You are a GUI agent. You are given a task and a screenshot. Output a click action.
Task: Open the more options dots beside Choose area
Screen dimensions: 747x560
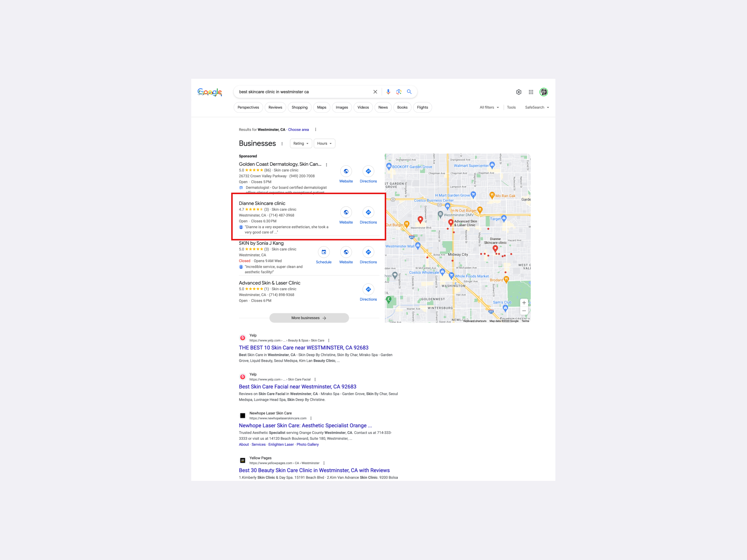click(316, 130)
